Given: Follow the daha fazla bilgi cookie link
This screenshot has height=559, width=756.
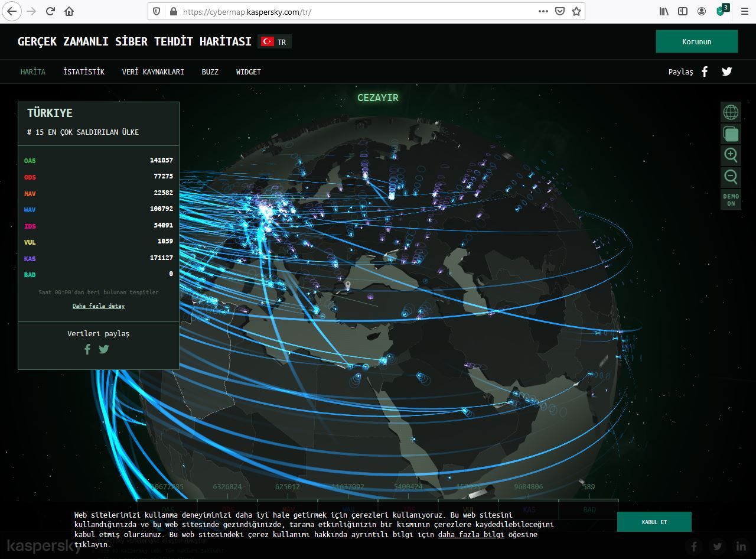Looking at the screenshot, I should 471,534.
